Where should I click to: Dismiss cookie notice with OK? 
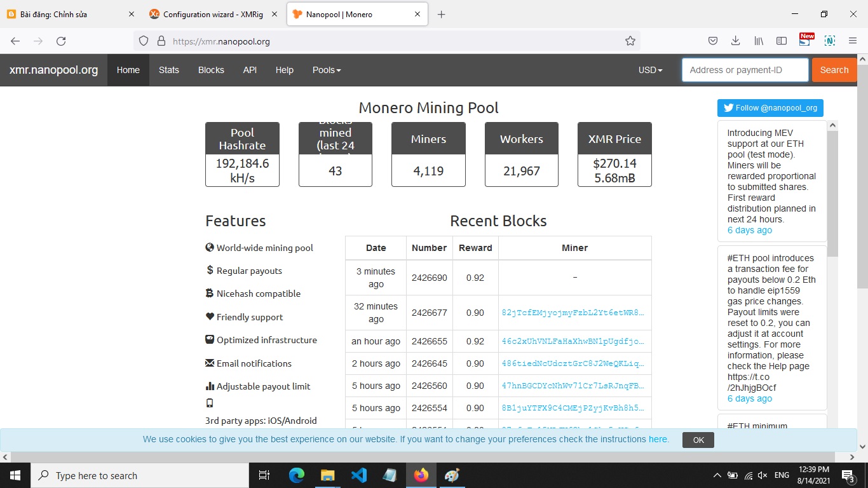(x=698, y=440)
